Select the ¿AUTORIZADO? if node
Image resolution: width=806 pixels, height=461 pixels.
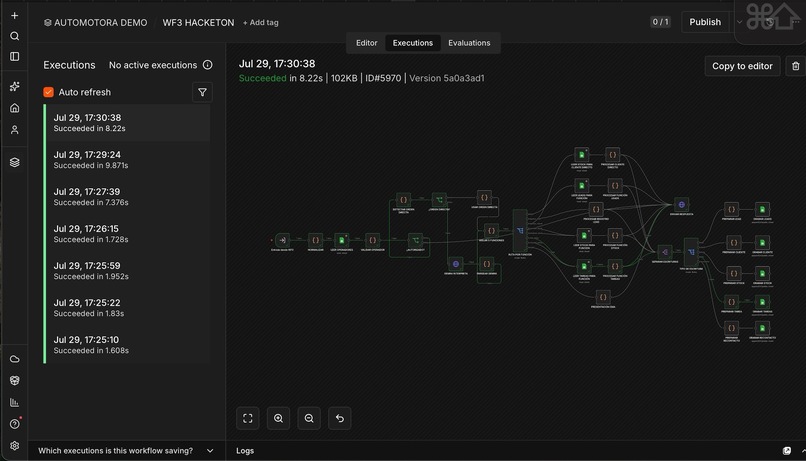pos(415,240)
